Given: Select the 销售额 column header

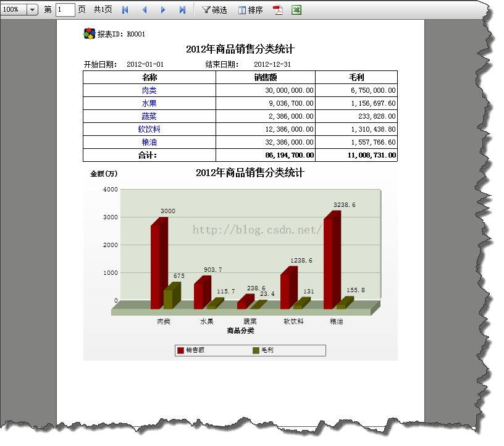Looking at the screenshot, I should (x=266, y=77).
